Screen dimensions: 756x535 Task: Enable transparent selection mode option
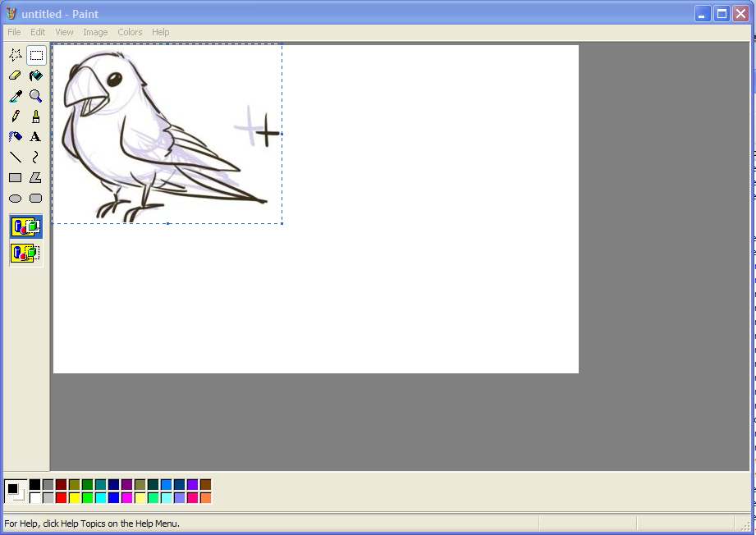[25, 253]
